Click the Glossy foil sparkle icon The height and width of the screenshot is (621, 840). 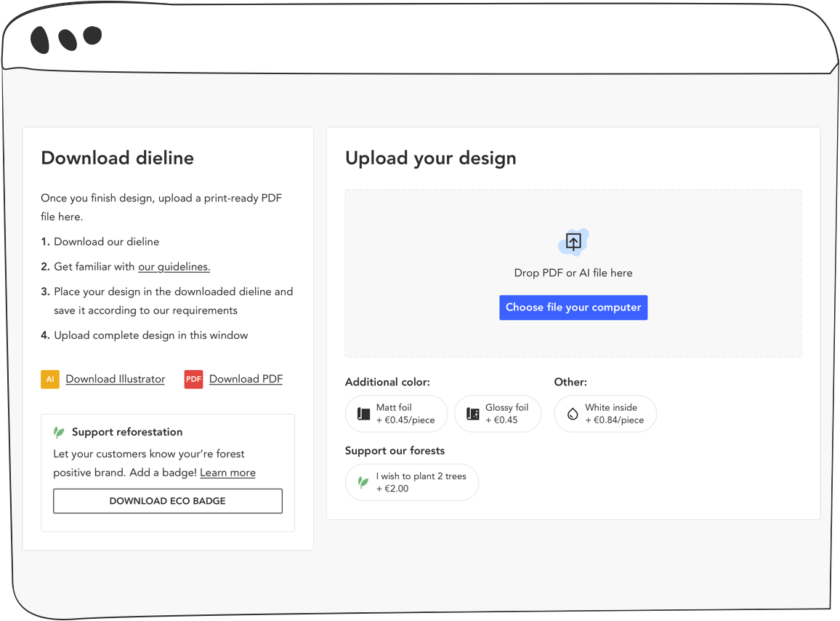click(473, 414)
